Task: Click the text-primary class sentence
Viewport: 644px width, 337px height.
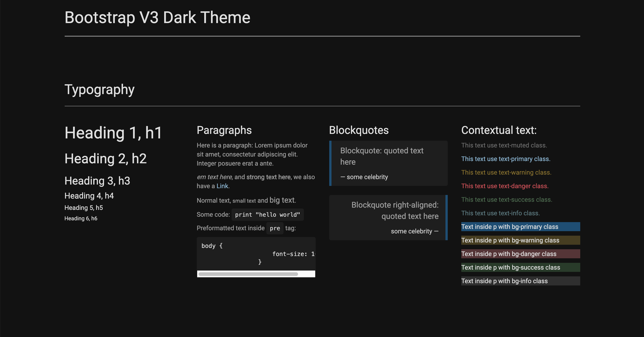Action: pos(506,159)
